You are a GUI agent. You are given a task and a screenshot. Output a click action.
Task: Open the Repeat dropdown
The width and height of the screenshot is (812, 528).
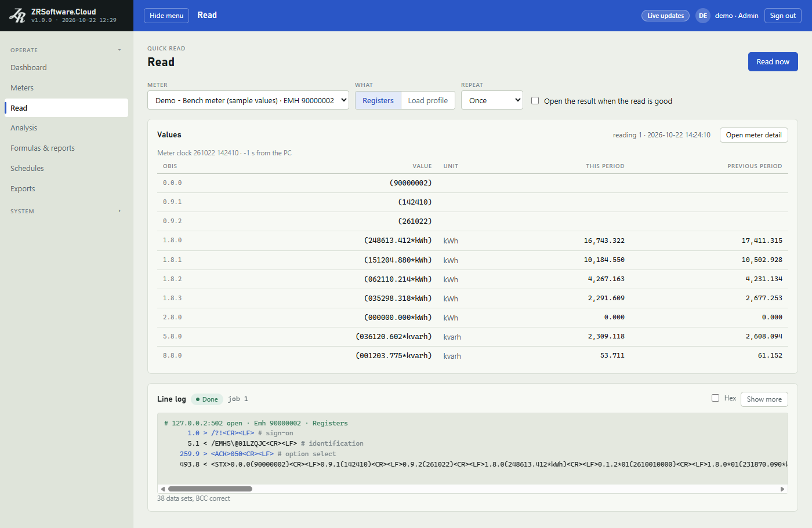pyautogui.click(x=492, y=100)
